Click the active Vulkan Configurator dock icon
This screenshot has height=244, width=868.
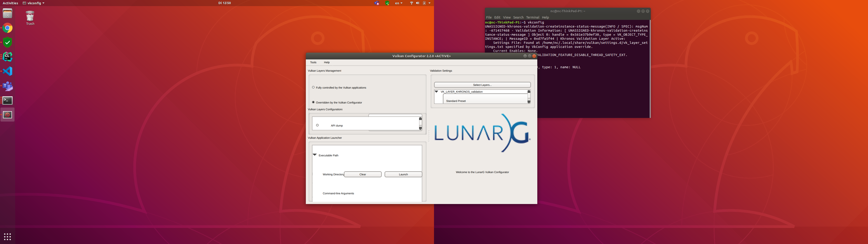click(x=7, y=115)
